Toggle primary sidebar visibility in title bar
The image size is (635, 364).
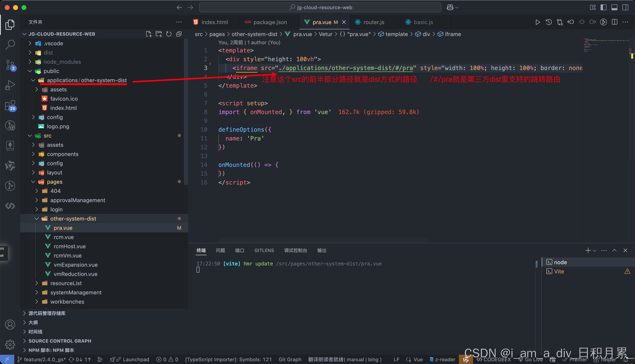603,8
